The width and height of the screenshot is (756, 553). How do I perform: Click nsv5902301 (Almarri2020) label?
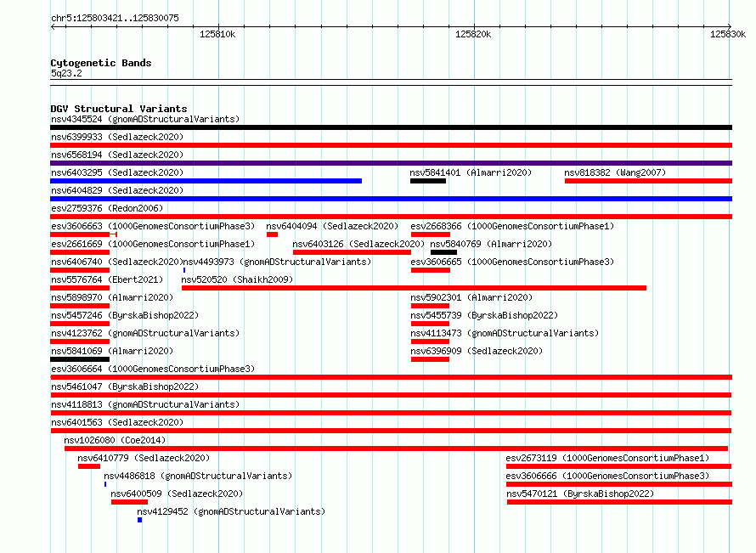click(x=471, y=297)
